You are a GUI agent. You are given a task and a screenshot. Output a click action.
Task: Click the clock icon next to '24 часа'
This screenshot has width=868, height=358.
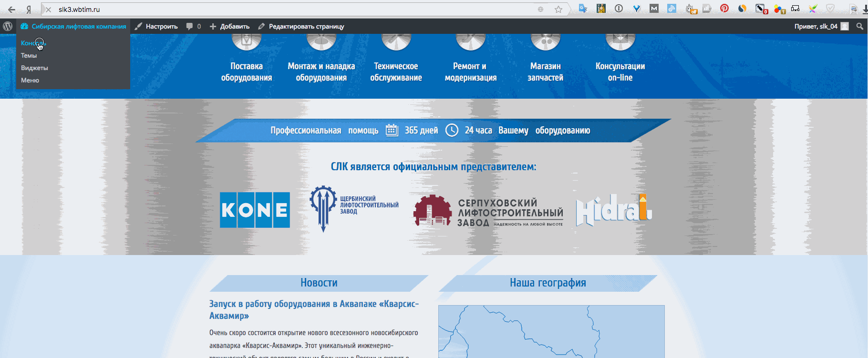[452, 130]
